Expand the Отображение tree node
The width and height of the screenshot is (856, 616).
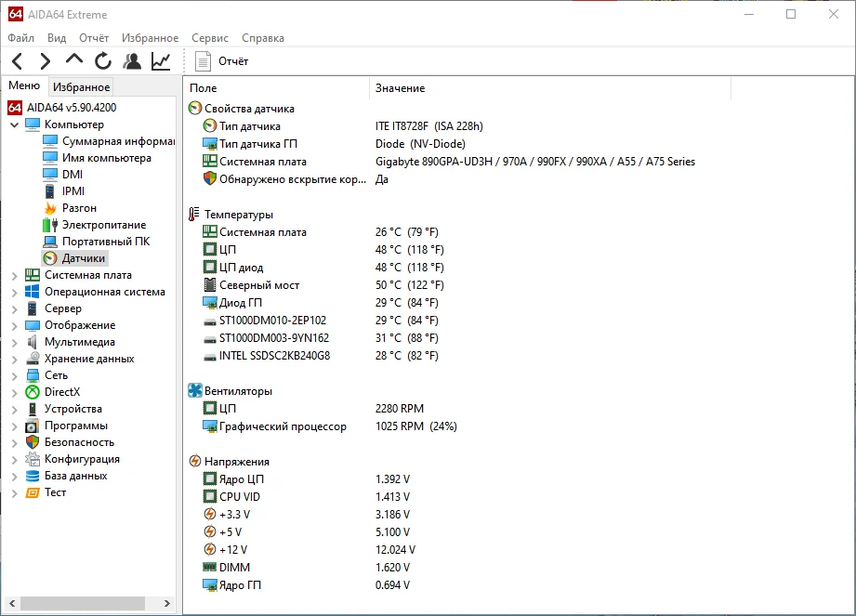(15, 326)
